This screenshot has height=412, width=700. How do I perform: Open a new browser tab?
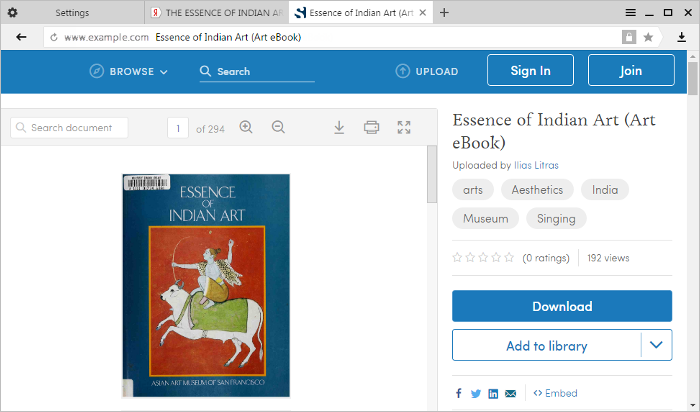click(444, 12)
